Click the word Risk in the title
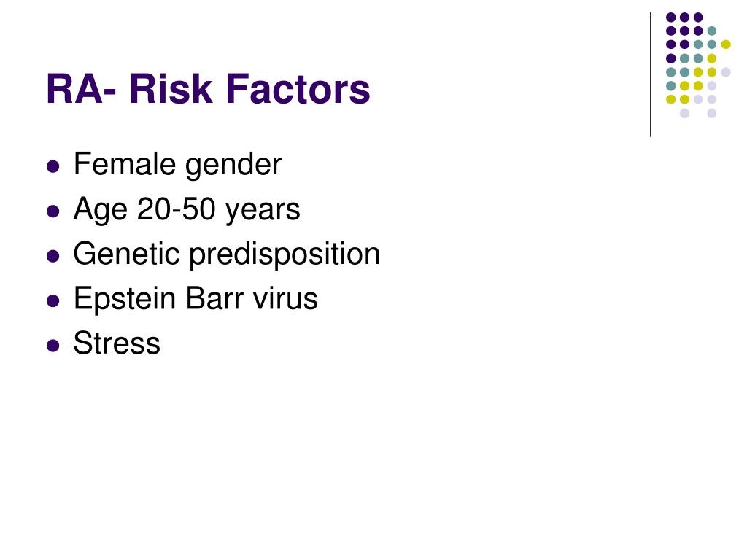Viewport: 747px width, 560px height. coord(171,89)
